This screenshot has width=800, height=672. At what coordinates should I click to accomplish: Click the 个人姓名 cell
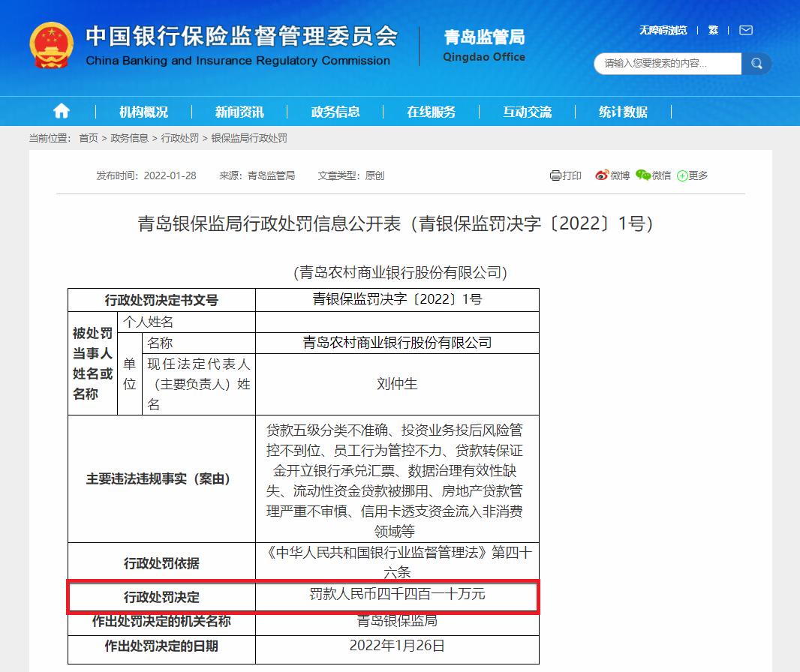(186, 322)
